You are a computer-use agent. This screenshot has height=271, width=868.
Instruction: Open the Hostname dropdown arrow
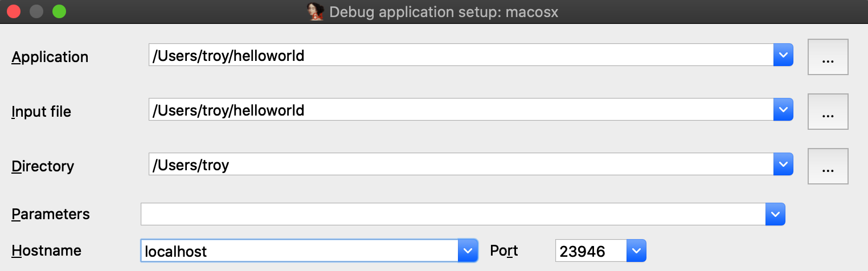(x=468, y=251)
